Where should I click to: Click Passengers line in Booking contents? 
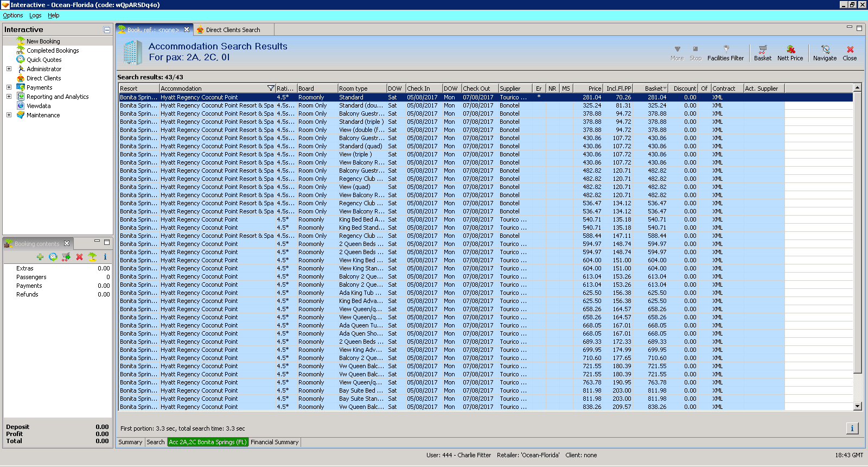[x=58, y=277]
